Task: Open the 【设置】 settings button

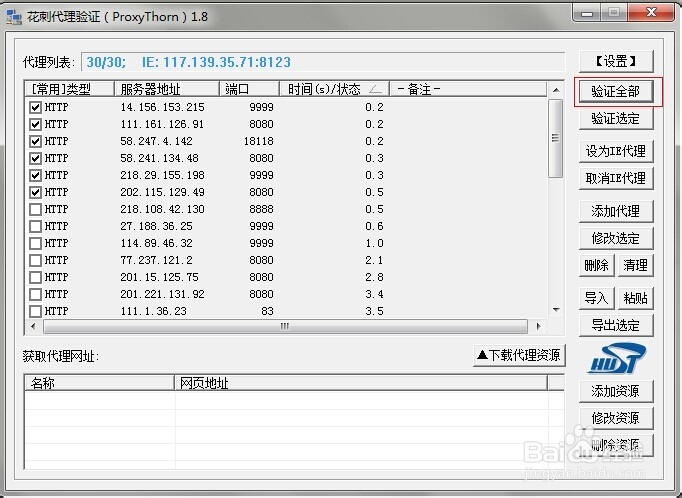Action: [x=616, y=61]
